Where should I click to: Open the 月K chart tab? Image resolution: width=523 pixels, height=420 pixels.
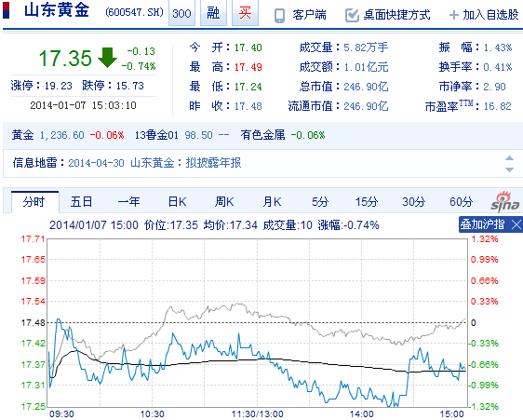[272, 202]
